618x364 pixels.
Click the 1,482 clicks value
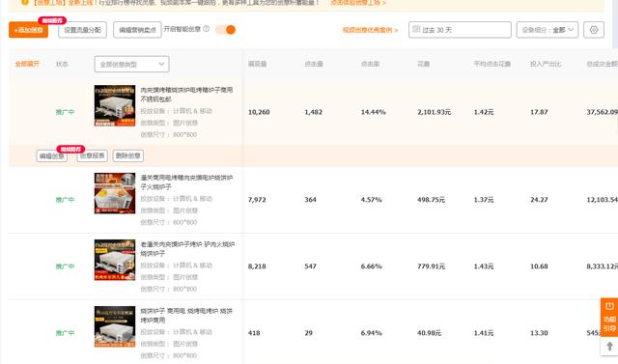point(313,112)
